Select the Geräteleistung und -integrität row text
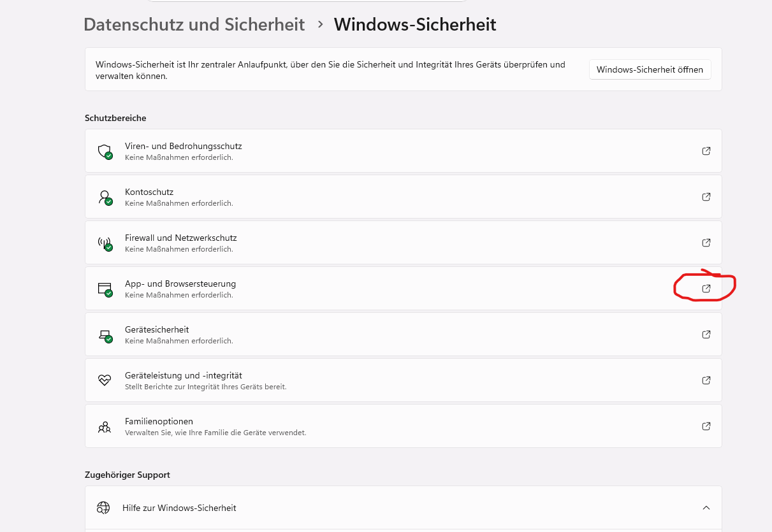This screenshot has height=532, width=772. 184,375
